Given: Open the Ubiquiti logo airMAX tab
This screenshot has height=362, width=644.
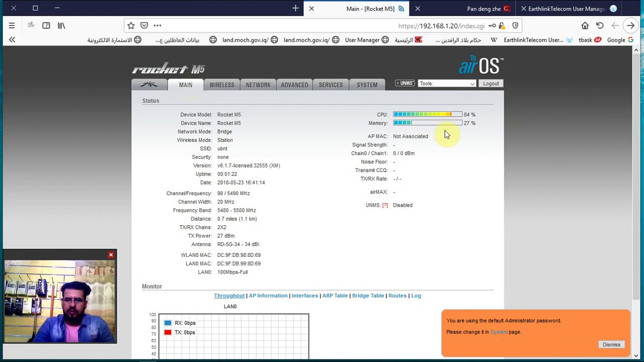Looking at the screenshot, I should tap(148, 85).
